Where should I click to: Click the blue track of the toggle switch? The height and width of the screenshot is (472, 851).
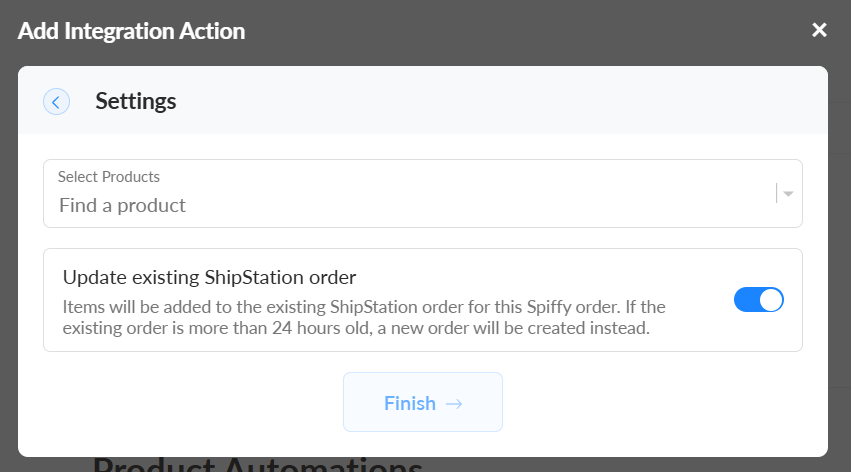(x=746, y=300)
